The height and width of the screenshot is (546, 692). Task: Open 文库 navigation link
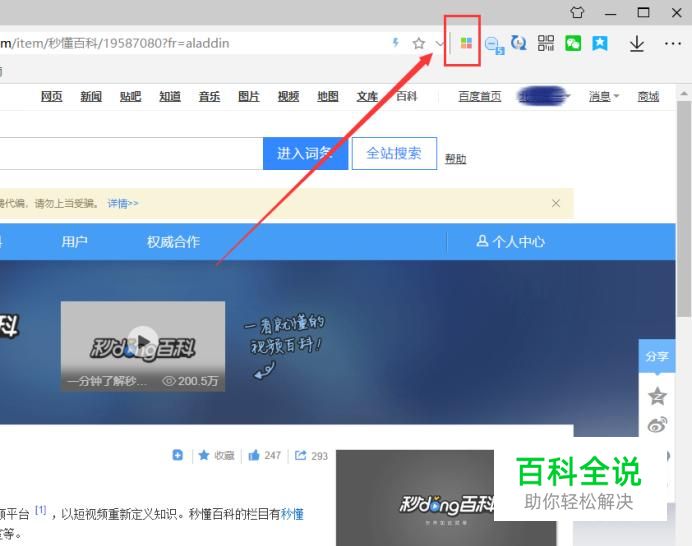tap(367, 96)
